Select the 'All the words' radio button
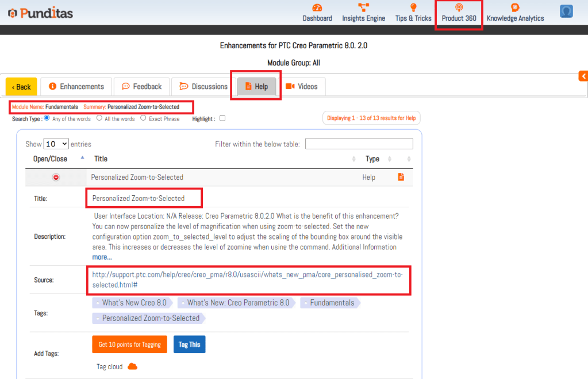This screenshot has height=379, width=588. click(x=99, y=118)
